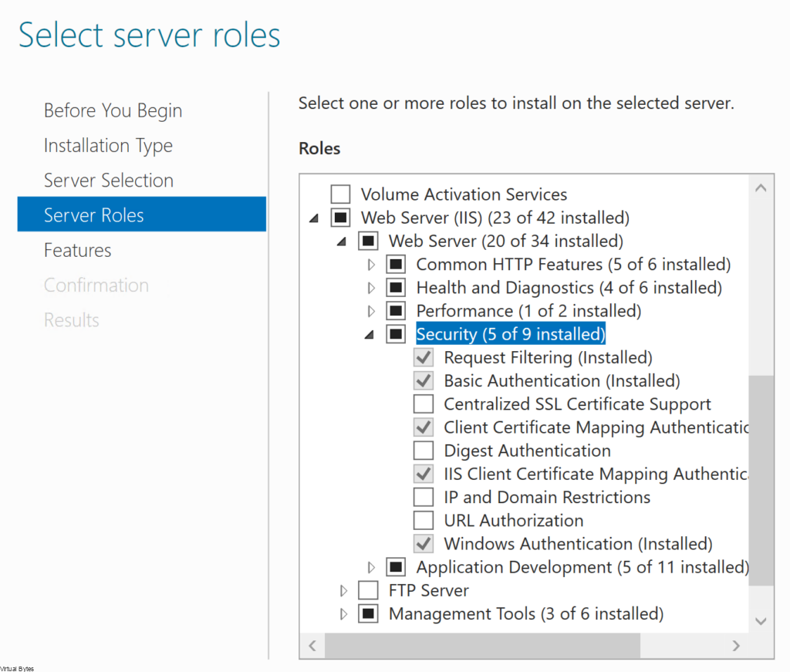The image size is (790, 672).
Task: Expand the Common HTTP Features node
Action: [371, 265]
